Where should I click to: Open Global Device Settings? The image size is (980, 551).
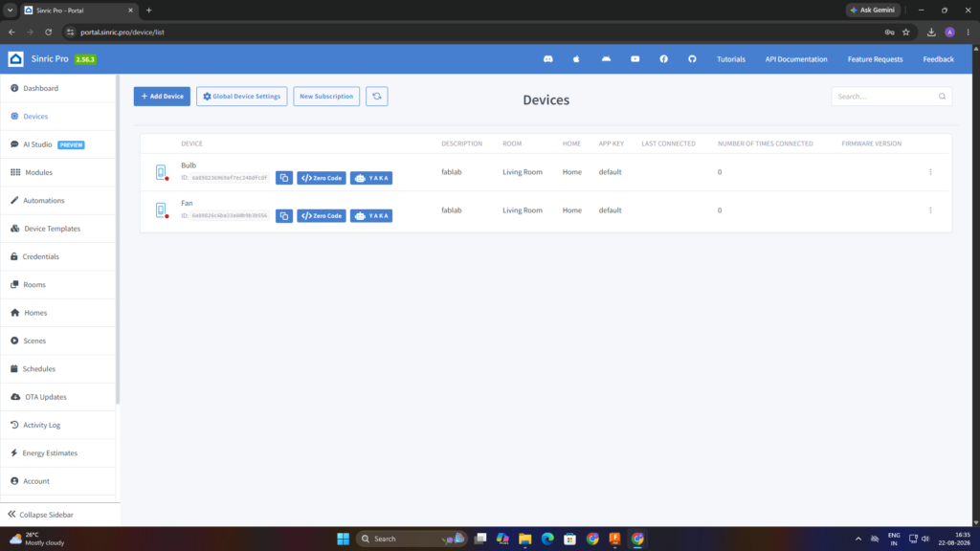coord(242,97)
